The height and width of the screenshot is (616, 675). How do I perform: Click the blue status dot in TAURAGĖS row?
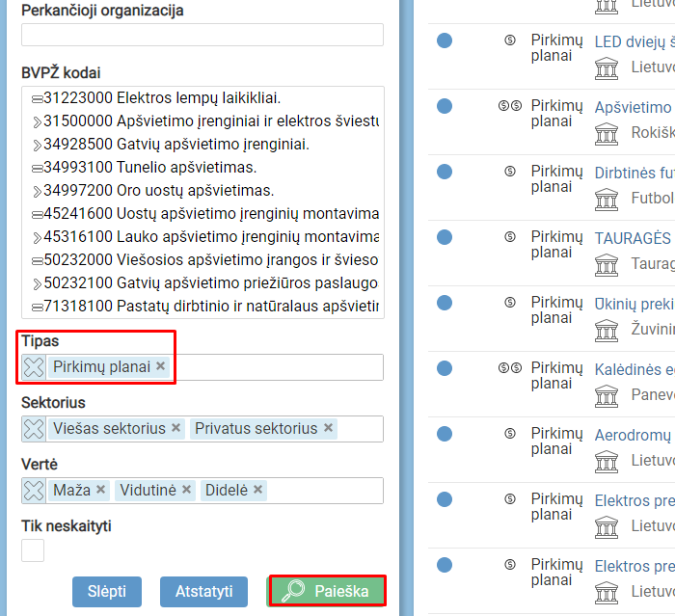[445, 237]
